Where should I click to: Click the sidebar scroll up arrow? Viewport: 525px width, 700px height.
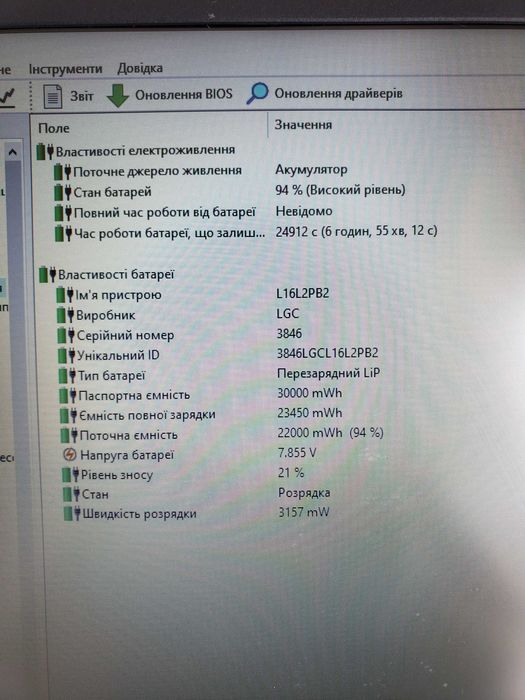pos(12,153)
